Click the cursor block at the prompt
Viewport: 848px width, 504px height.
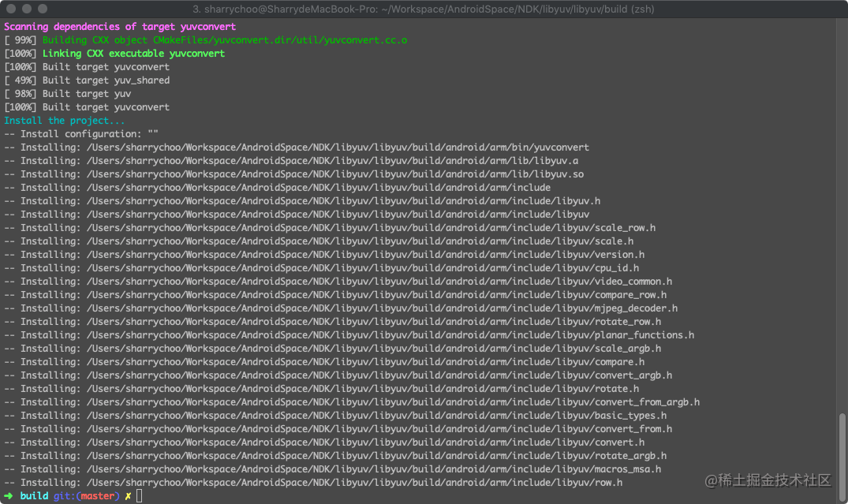click(140, 495)
